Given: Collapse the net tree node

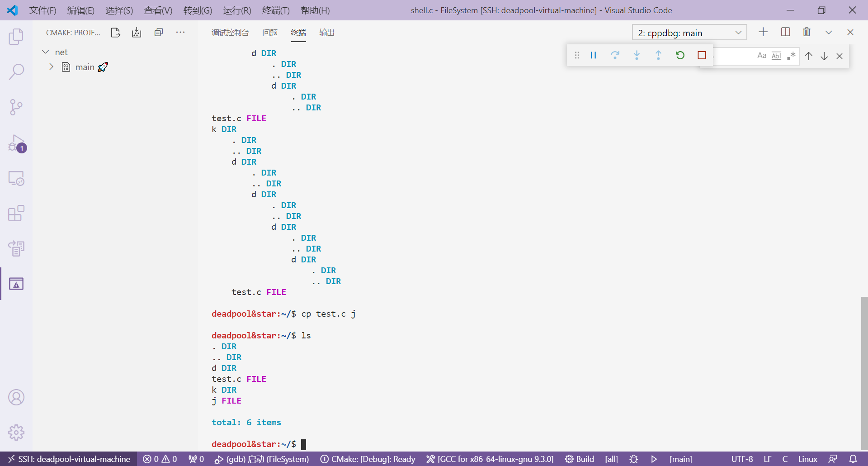Looking at the screenshot, I should tap(46, 52).
